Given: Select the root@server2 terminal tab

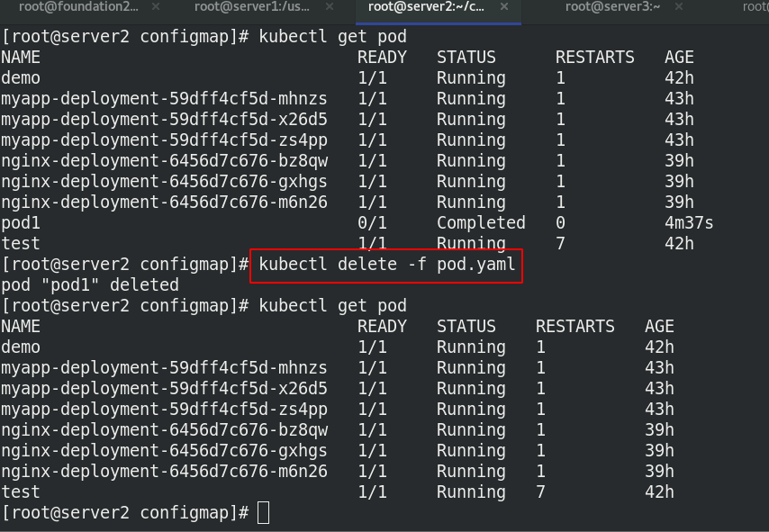Looking at the screenshot, I should (426, 7).
